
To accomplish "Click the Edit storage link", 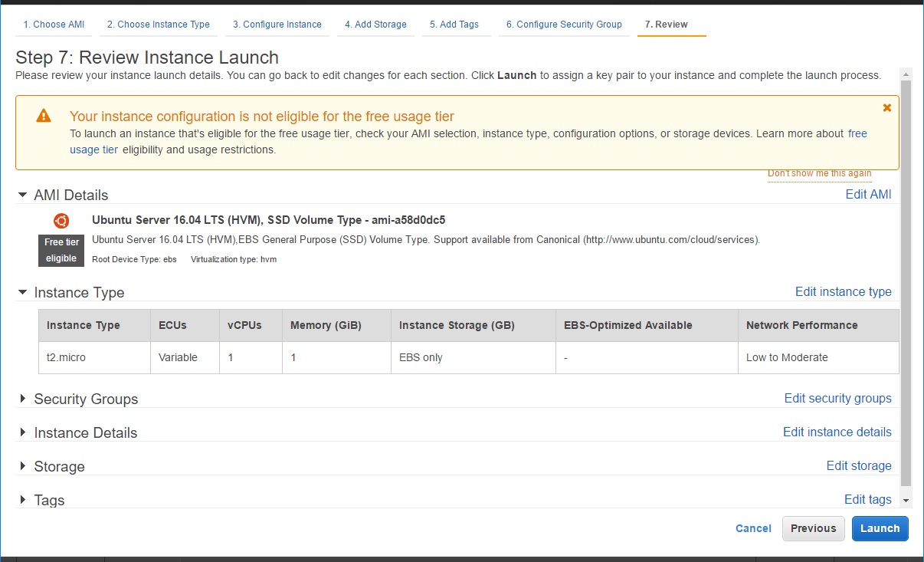I will (859, 466).
